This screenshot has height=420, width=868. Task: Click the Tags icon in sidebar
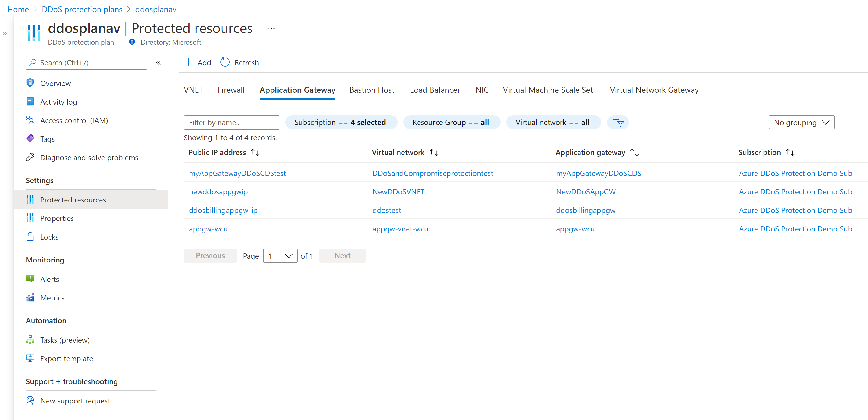tap(30, 139)
